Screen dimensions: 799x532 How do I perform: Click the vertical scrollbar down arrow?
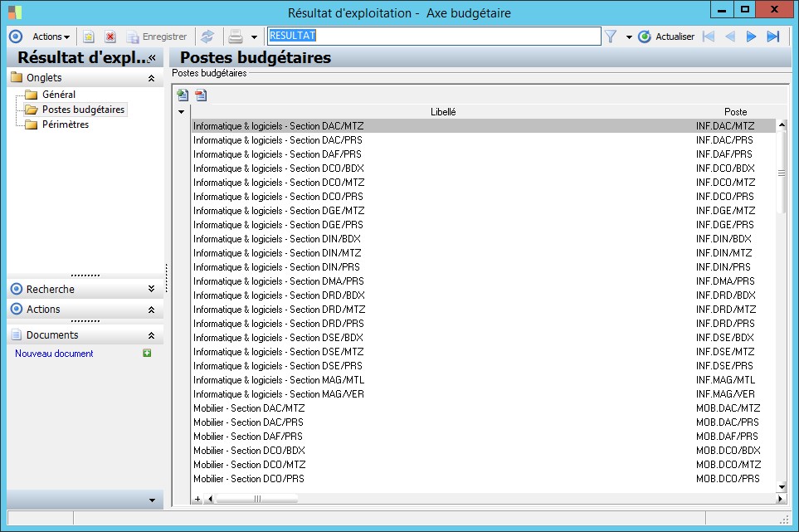click(x=782, y=487)
